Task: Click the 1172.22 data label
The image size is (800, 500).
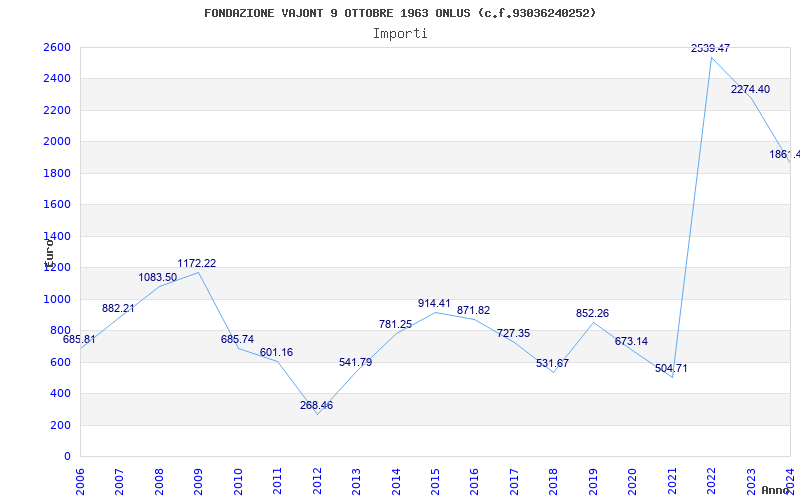Action: [196, 263]
